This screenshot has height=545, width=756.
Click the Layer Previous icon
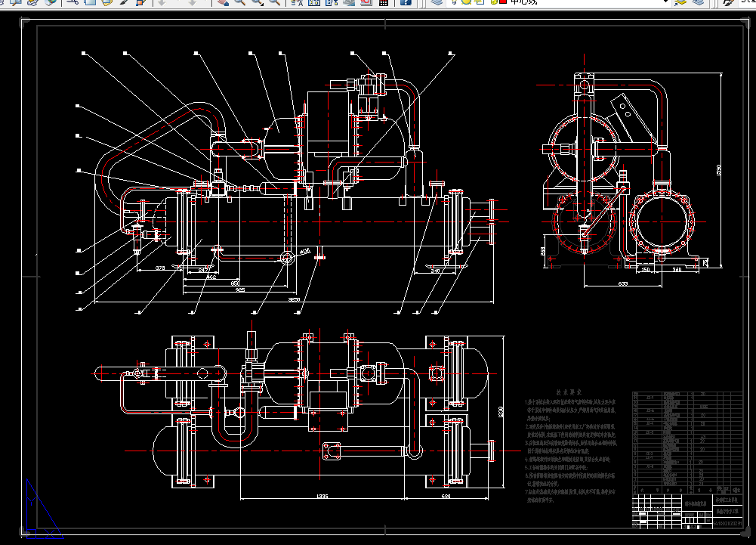[x=698, y=2]
